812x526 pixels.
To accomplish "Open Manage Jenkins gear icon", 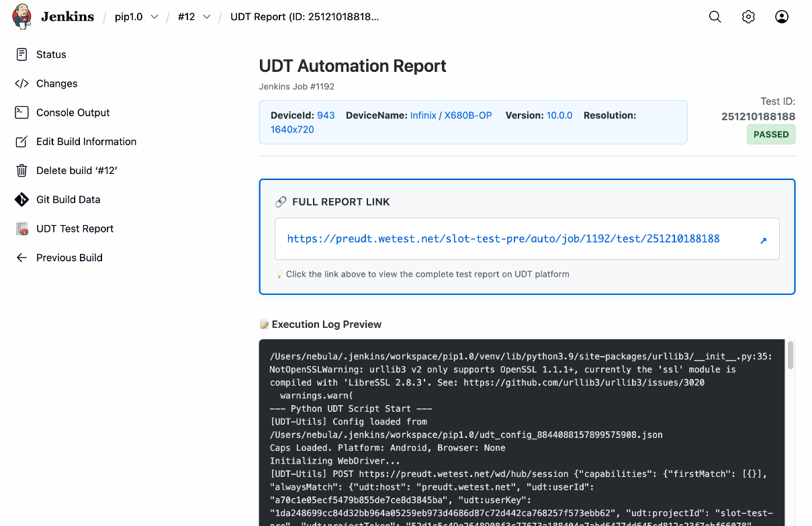I will tap(748, 17).
